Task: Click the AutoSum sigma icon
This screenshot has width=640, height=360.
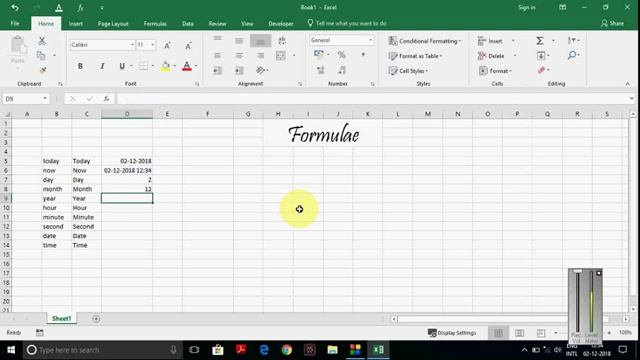Action: point(540,40)
